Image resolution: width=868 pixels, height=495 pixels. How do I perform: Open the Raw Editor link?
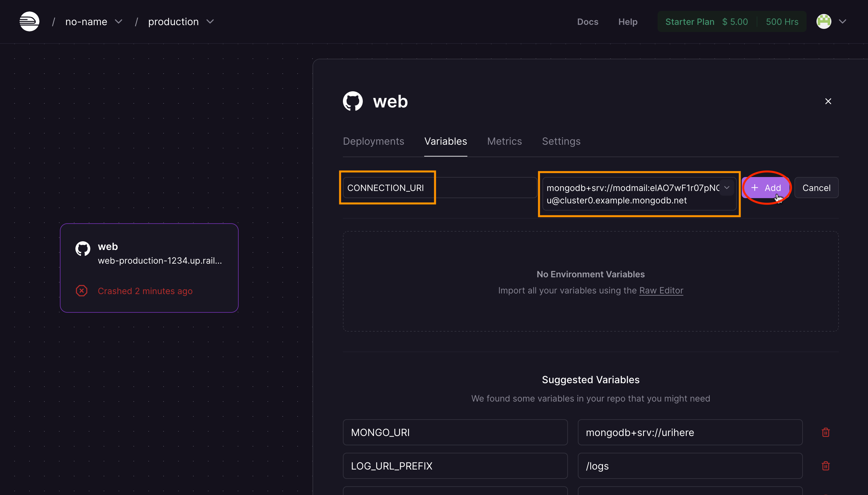tap(661, 290)
